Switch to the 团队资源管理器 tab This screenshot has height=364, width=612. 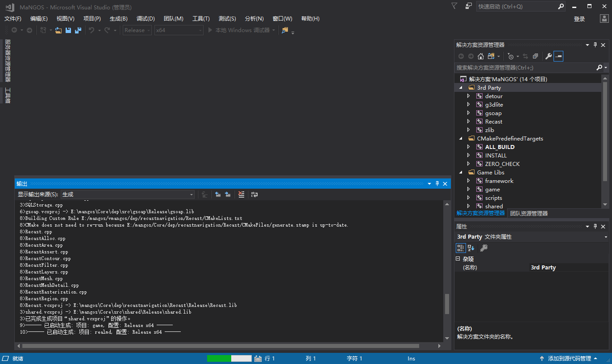(x=529, y=214)
